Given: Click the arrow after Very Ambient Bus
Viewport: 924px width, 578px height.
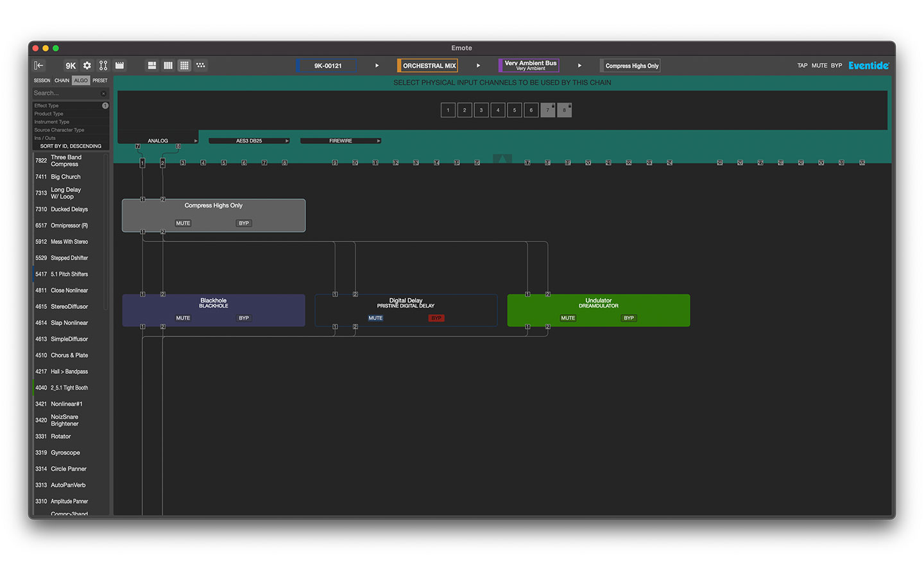Looking at the screenshot, I should (x=579, y=66).
